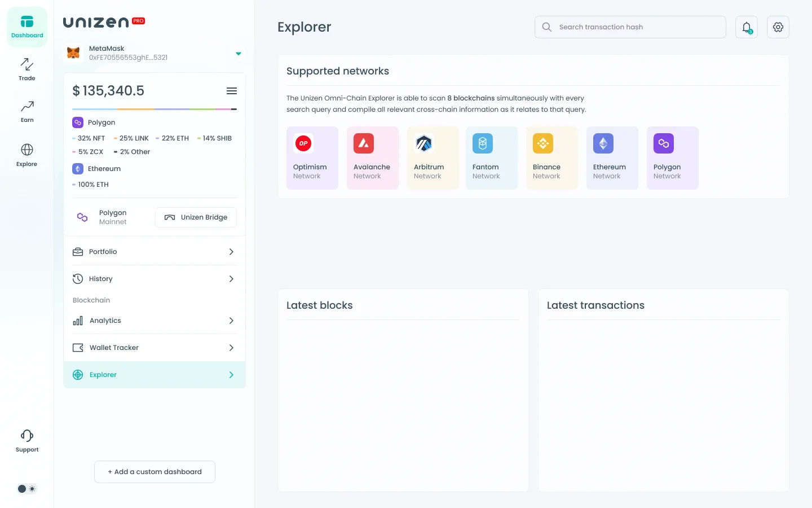
Task: Expand Analytics using its chevron
Action: (x=231, y=321)
